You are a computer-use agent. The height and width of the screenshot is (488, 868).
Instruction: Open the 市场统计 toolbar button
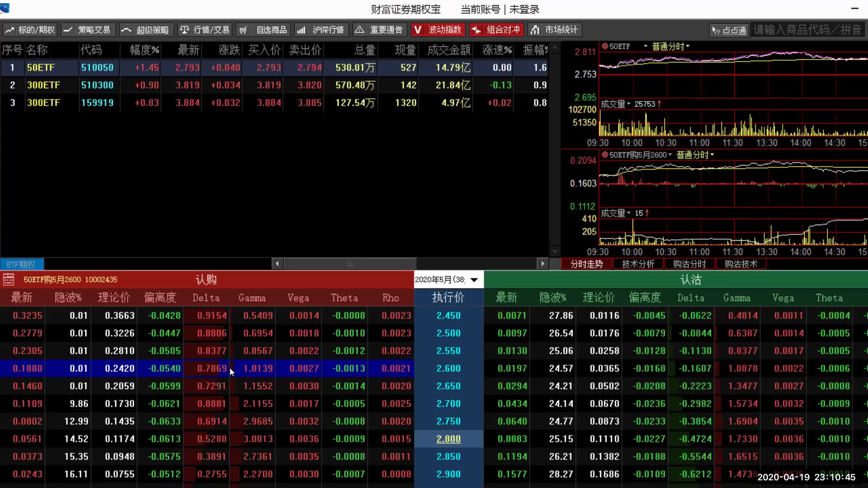pyautogui.click(x=555, y=30)
